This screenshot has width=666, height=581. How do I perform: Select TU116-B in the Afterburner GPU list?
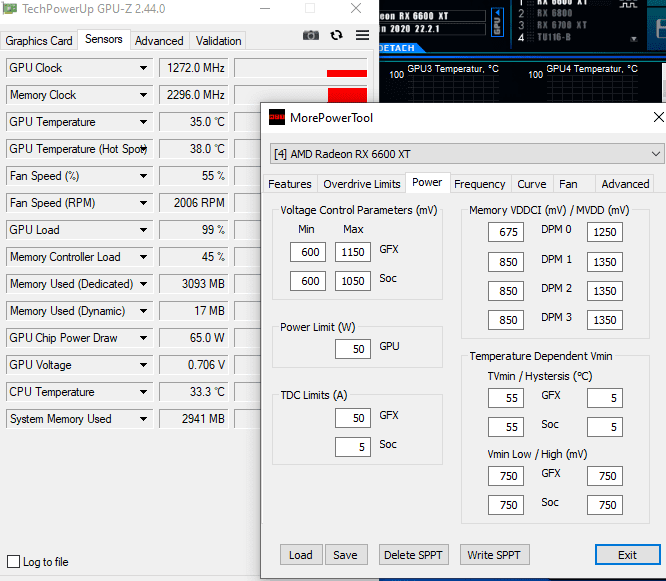point(553,37)
